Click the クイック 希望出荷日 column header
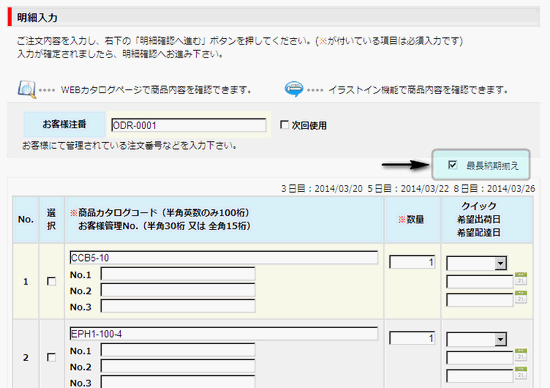550x388 pixels. click(x=487, y=220)
